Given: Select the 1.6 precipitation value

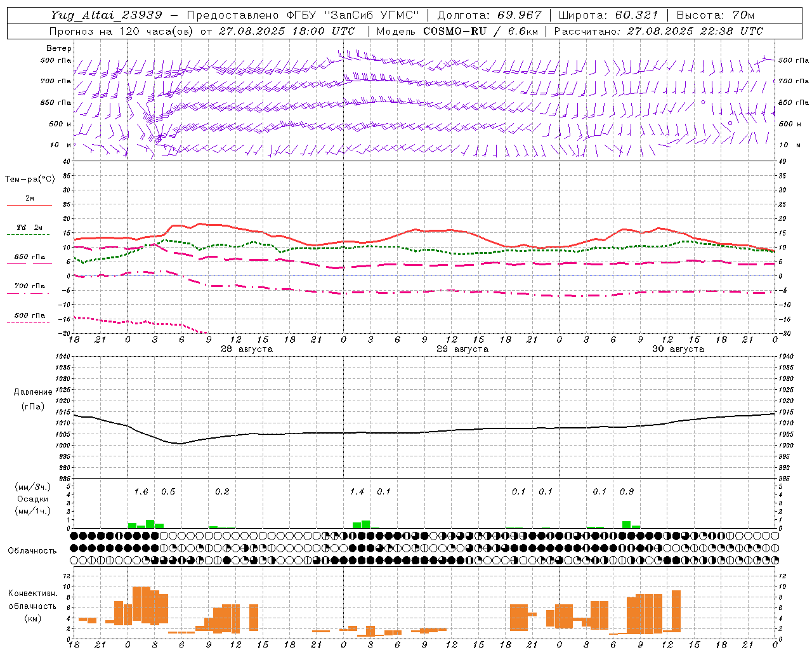Looking at the screenshot, I should click(141, 491).
